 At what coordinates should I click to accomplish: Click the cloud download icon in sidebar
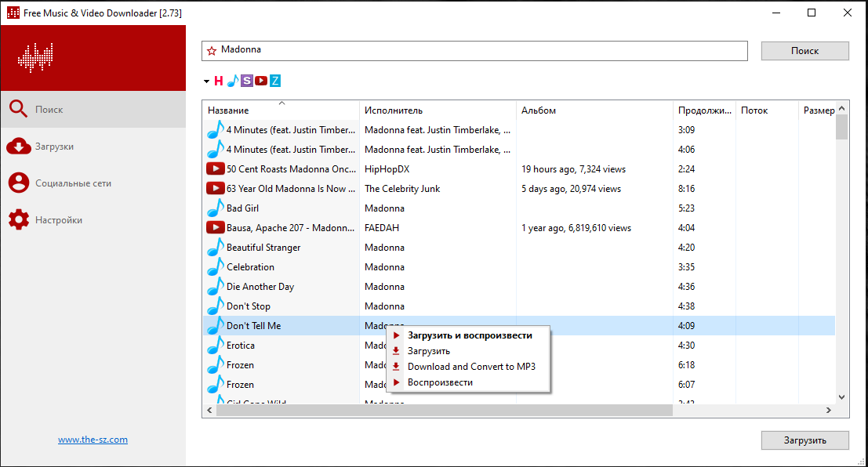(18, 146)
